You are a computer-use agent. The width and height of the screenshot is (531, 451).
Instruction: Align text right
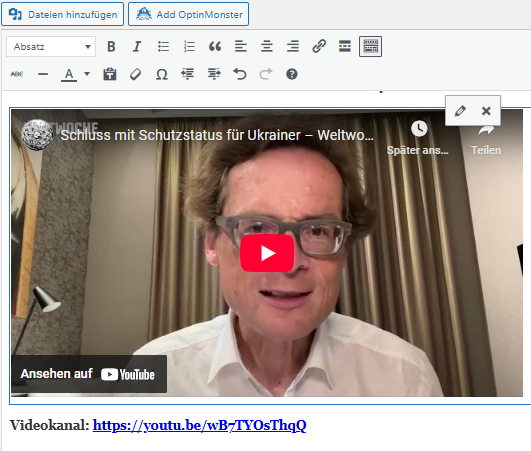point(293,46)
